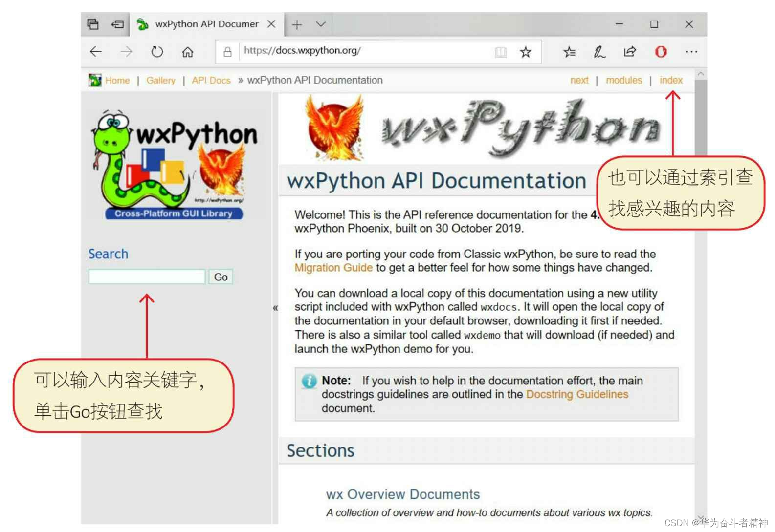Image resolution: width=775 pixels, height=532 pixels.
Task: Click the Search sidebar heading
Action: 108,254
